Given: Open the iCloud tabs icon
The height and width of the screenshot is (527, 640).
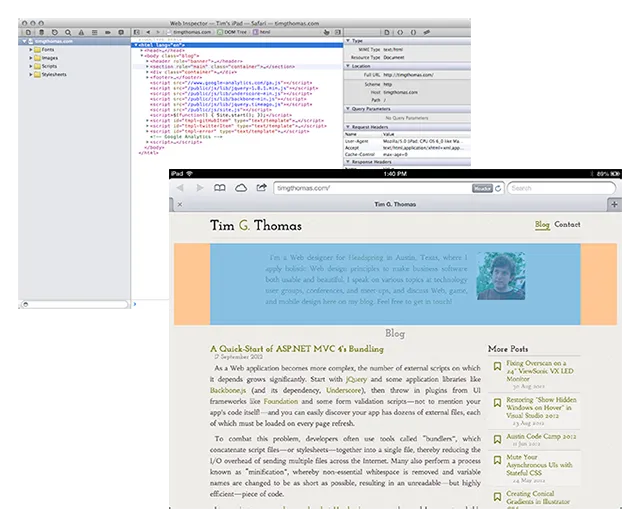Looking at the screenshot, I should coord(241,188).
